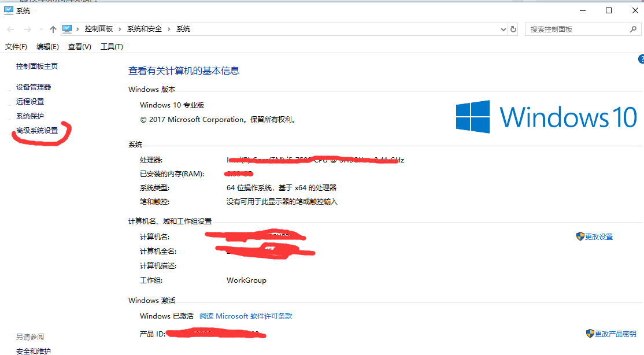
Task: Open 系统保护 from sidebar
Action: (30, 116)
